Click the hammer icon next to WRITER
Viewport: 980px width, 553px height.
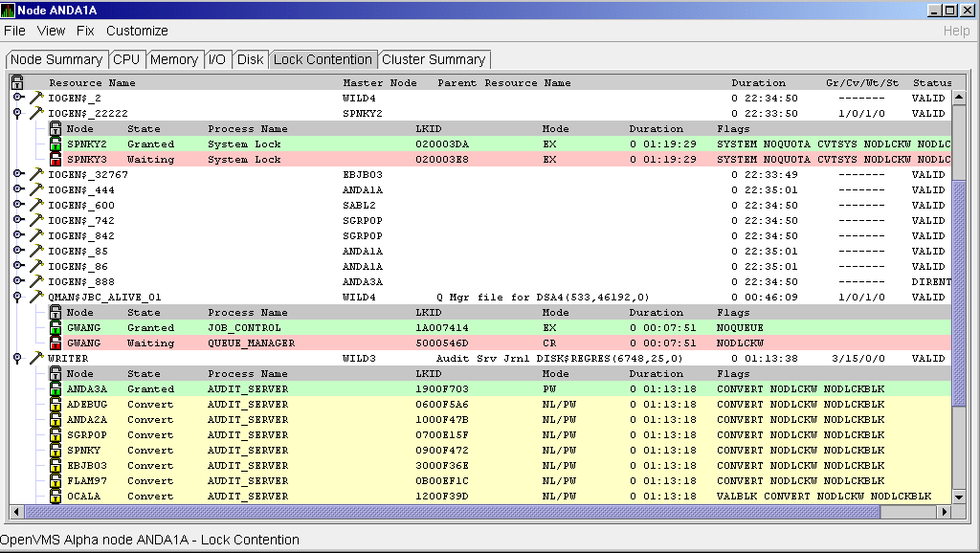tap(36, 359)
